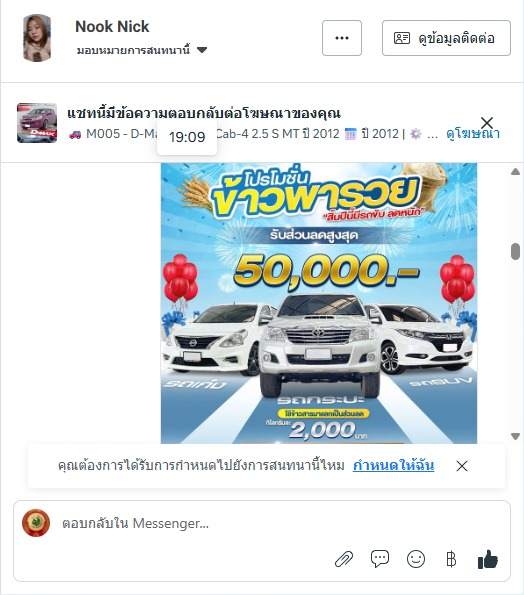
Task: Click the scrollbar down arrow
Action: (x=515, y=436)
